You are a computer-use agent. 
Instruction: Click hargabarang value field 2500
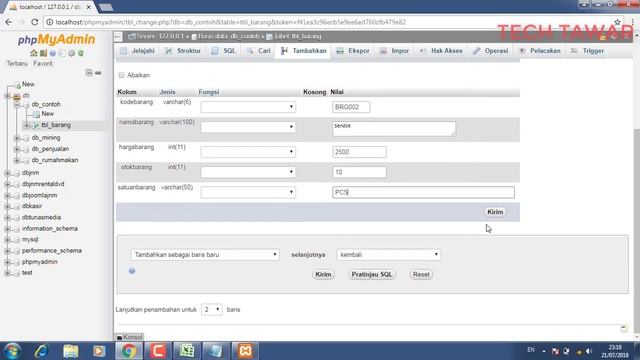(359, 152)
